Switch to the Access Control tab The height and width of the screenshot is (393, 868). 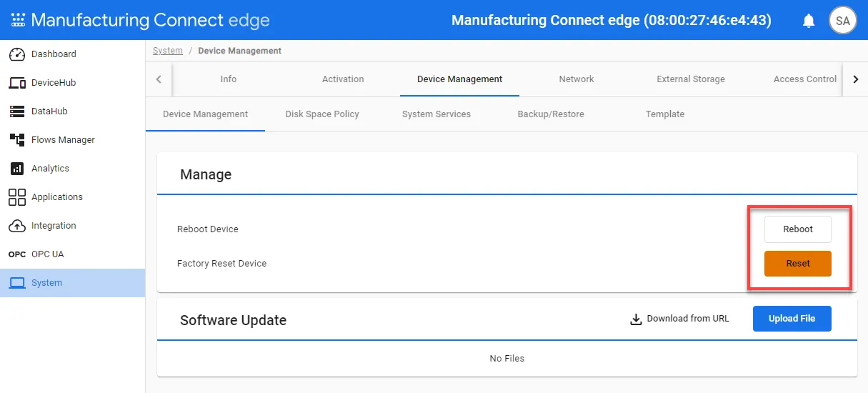(x=805, y=79)
